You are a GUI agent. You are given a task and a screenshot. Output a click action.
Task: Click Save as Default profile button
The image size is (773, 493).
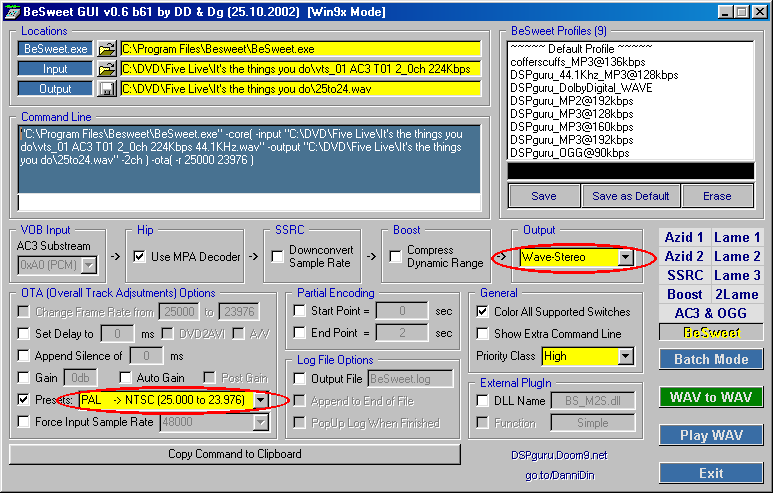[631, 196]
